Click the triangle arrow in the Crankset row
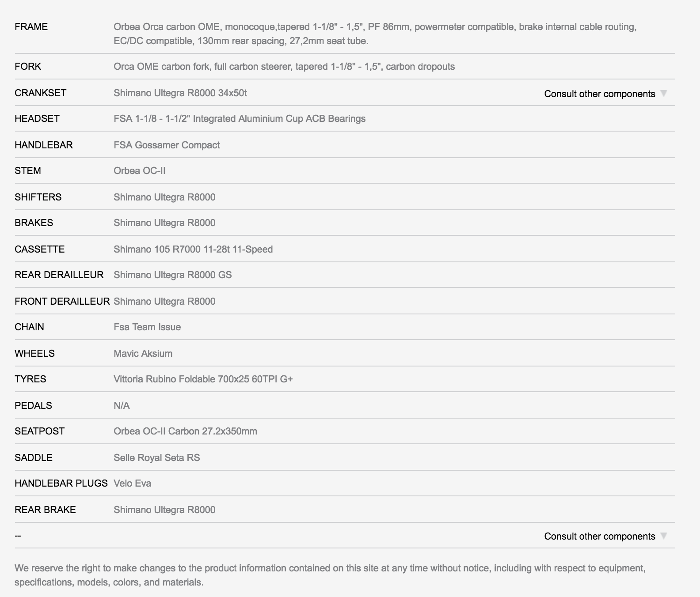The width and height of the screenshot is (700, 597). [x=663, y=93]
